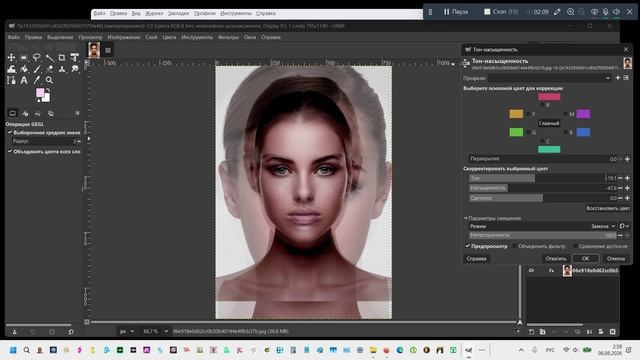Click the Светлота lightness slider
The image size is (640, 360).
pos(542,198)
